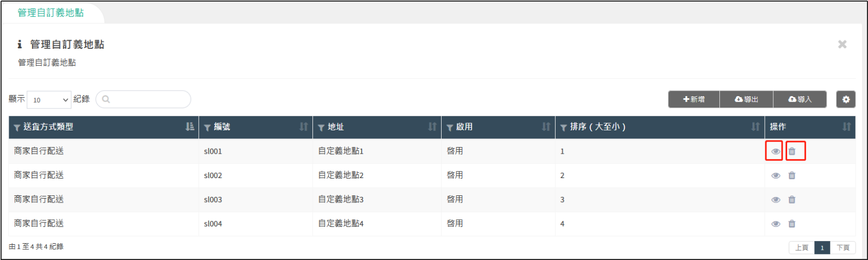Click the eye icon in sl004 row

point(775,224)
